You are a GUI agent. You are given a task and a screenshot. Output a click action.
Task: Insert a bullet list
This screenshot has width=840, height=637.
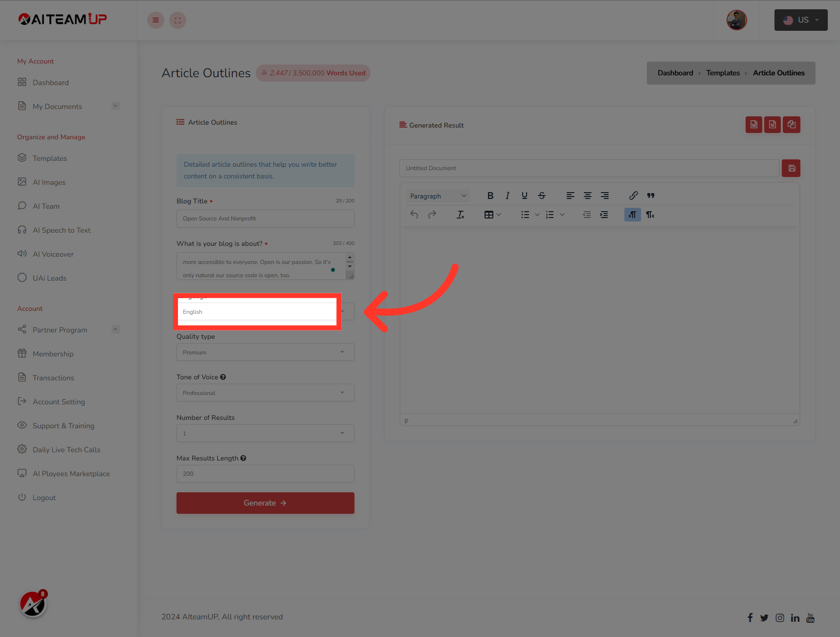tap(525, 215)
